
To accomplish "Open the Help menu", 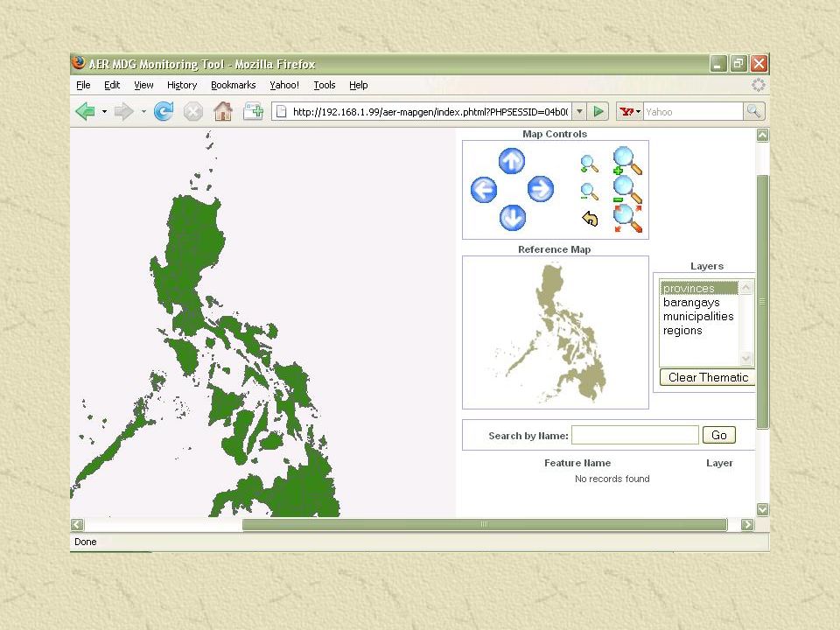I will (x=359, y=85).
